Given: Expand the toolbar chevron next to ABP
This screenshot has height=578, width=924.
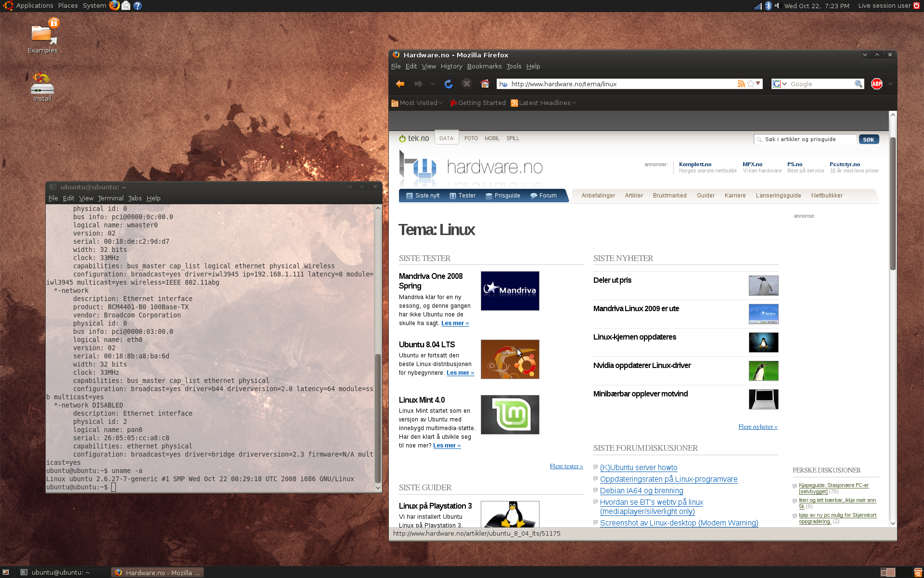Looking at the screenshot, I should [x=890, y=84].
